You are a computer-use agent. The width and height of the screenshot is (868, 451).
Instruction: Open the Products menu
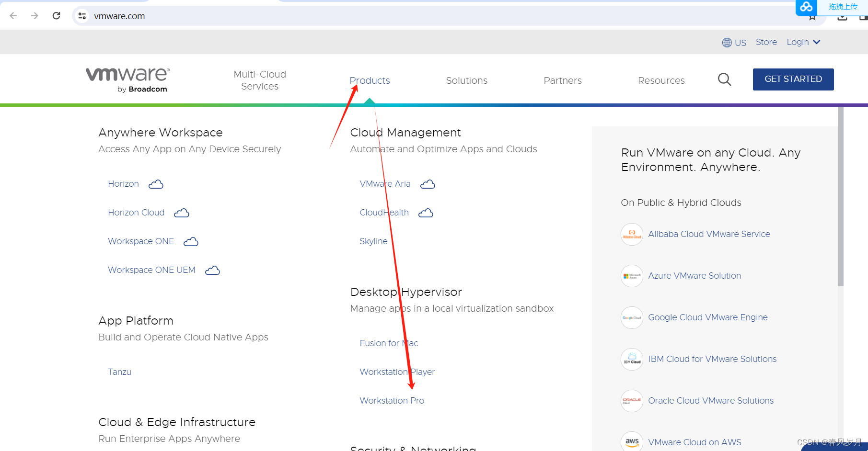tap(370, 80)
